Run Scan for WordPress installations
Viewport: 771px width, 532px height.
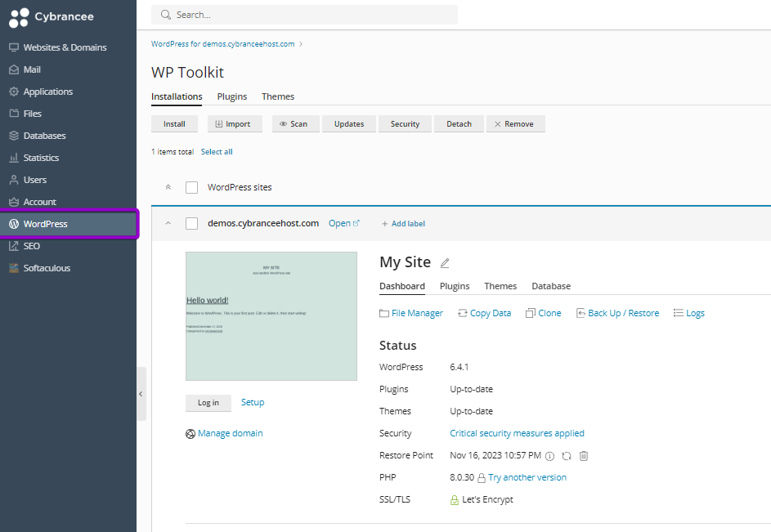click(x=295, y=124)
